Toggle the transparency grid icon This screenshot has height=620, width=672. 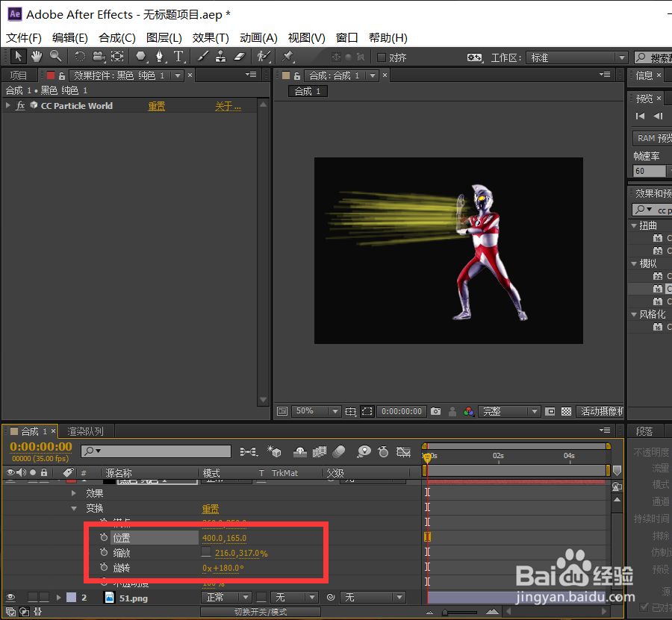(566, 412)
